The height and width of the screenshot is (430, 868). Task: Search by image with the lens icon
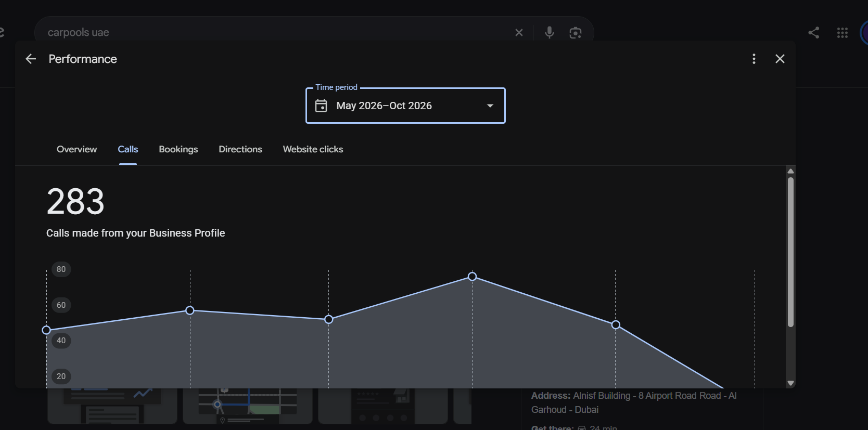575,33
